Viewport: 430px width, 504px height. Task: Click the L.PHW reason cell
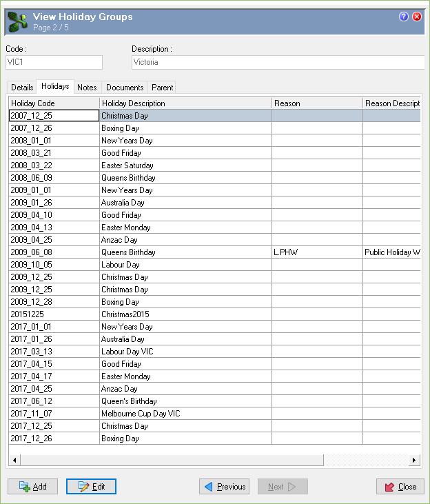(x=317, y=252)
